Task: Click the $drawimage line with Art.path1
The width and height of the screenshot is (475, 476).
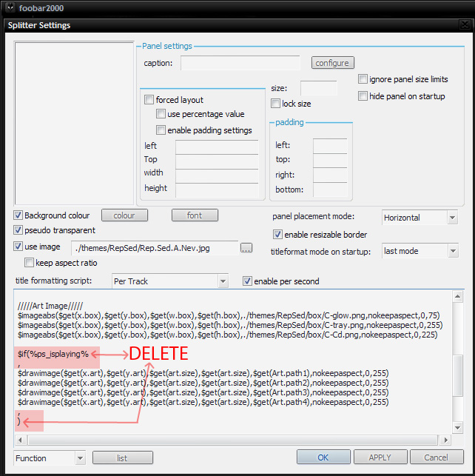Action: 203,373
